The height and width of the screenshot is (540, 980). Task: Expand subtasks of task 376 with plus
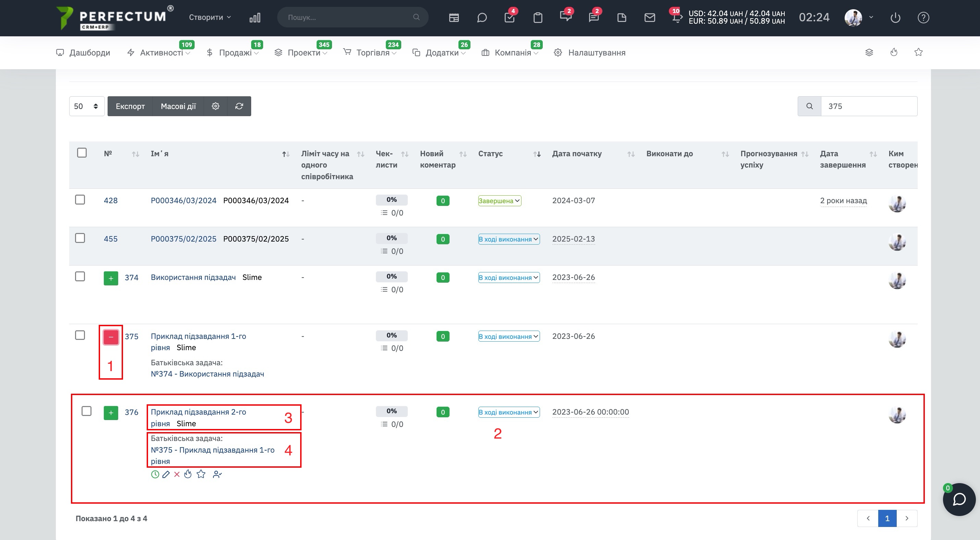pos(111,413)
